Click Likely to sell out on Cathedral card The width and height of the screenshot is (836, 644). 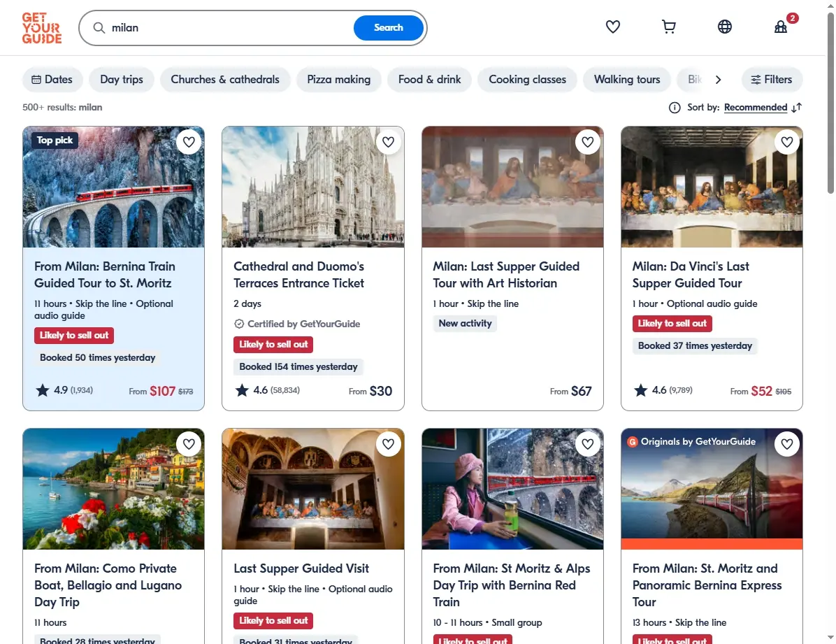tap(273, 345)
